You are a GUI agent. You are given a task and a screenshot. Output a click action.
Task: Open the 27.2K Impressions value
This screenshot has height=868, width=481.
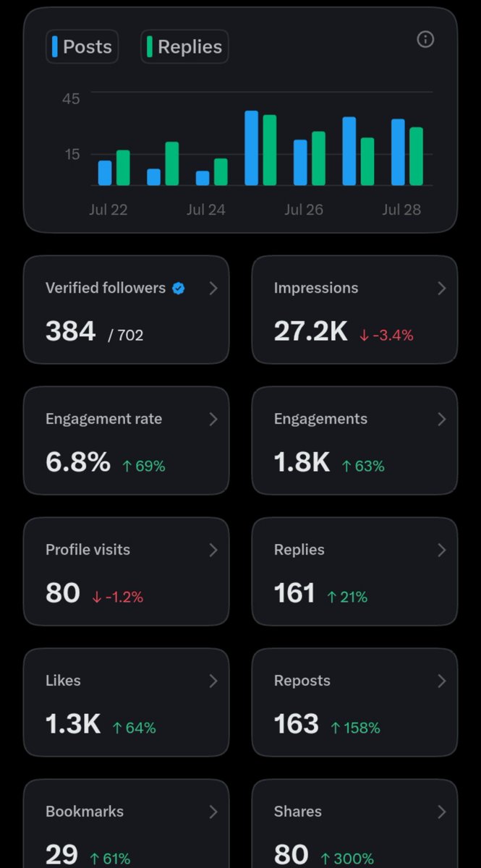click(x=311, y=331)
